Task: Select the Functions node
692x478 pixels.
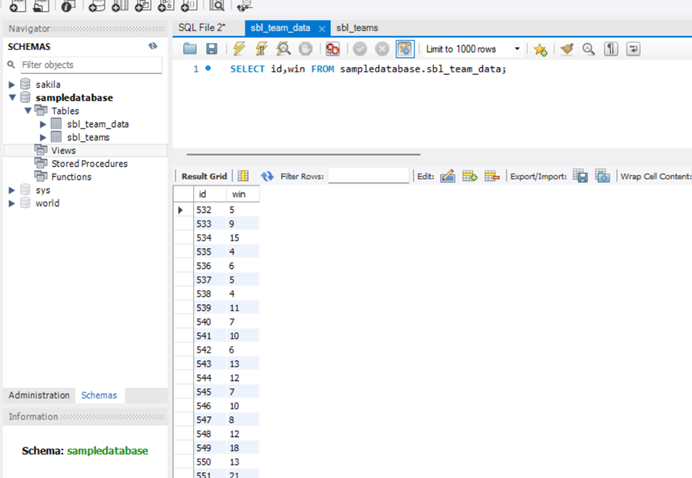Action: click(x=71, y=177)
